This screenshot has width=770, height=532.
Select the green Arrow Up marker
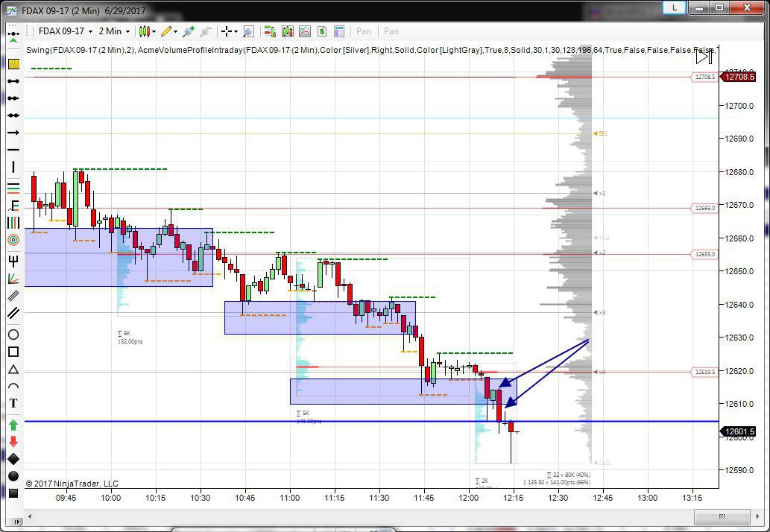point(13,425)
